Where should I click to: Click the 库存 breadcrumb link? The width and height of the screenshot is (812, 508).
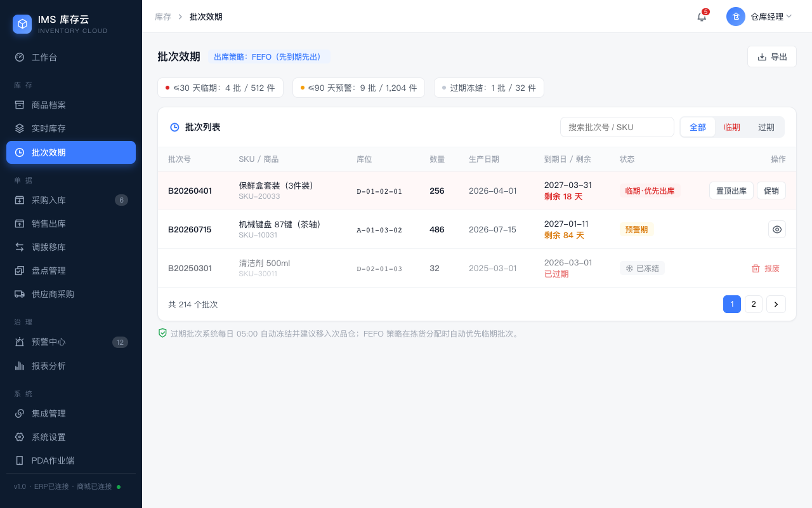click(x=163, y=17)
